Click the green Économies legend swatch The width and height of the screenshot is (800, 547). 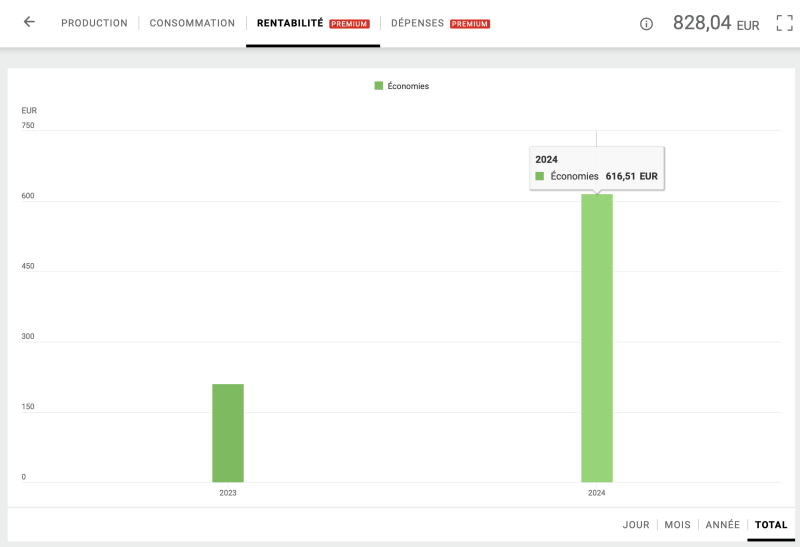[x=379, y=86]
